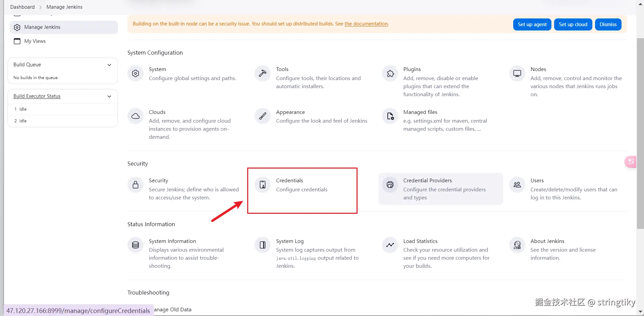
Task: Open the documentation link in warning banner
Action: pyautogui.click(x=366, y=24)
